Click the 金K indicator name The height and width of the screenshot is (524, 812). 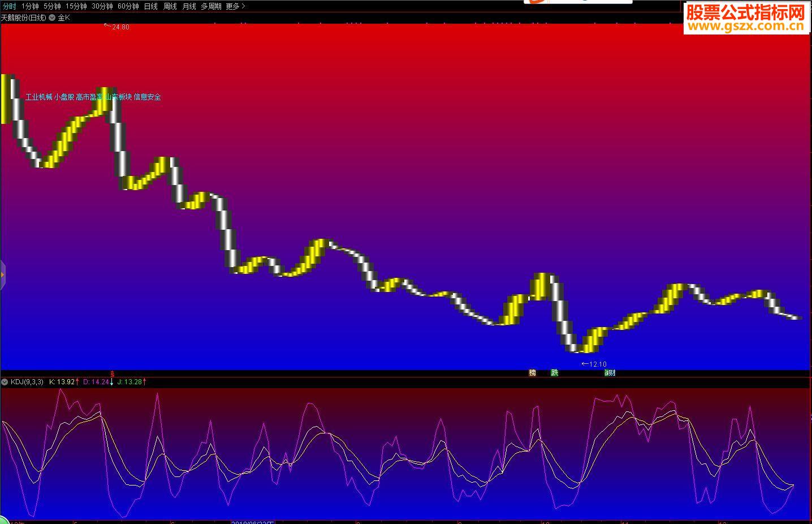[64, 18]
